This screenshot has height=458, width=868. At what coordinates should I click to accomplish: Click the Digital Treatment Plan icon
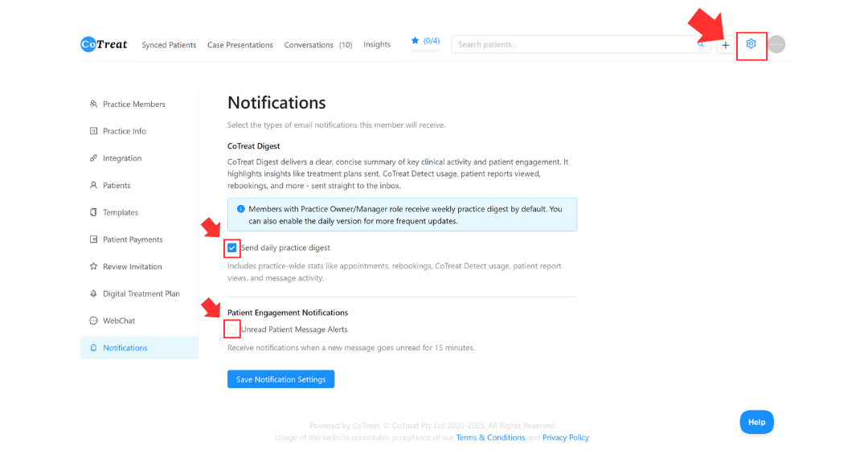(x=93, y=294)
